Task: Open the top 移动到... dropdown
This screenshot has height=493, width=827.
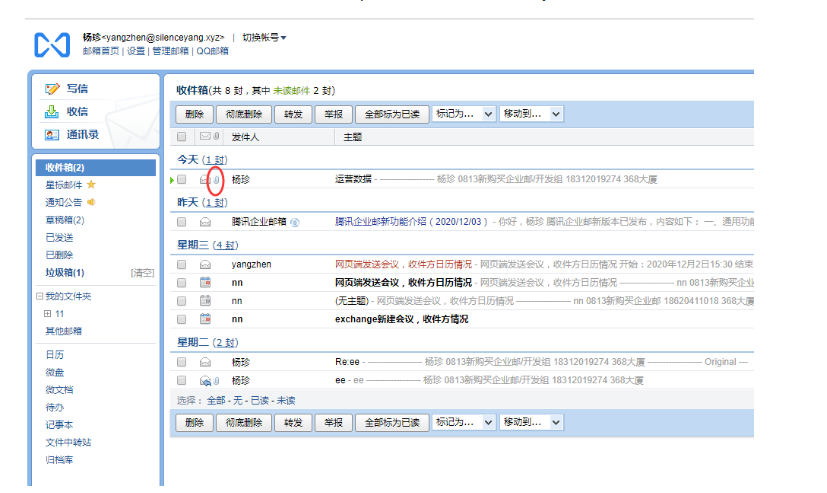Action: pos(531,114)
